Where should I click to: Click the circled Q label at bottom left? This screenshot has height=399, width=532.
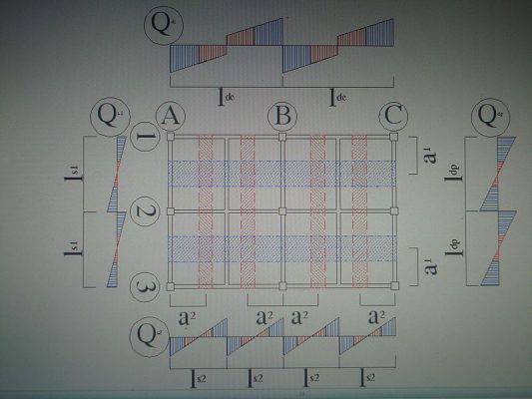(150, 336)
